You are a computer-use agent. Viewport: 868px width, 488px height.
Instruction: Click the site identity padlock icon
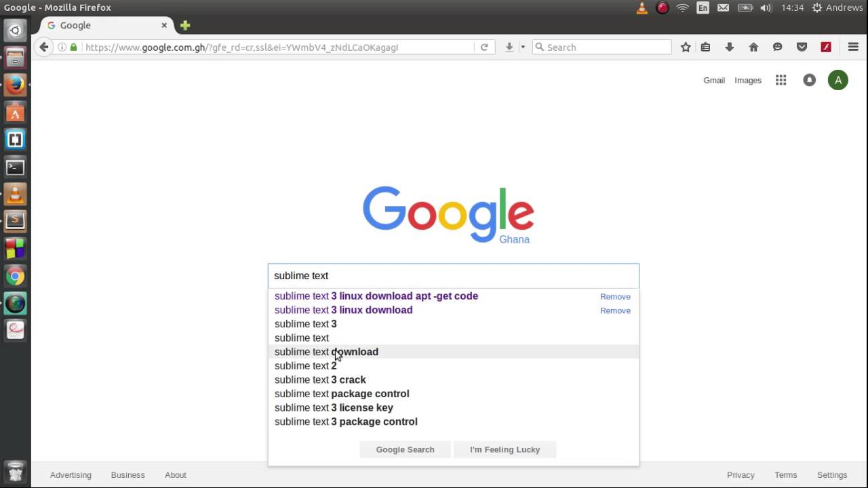(x=74, y=47)
